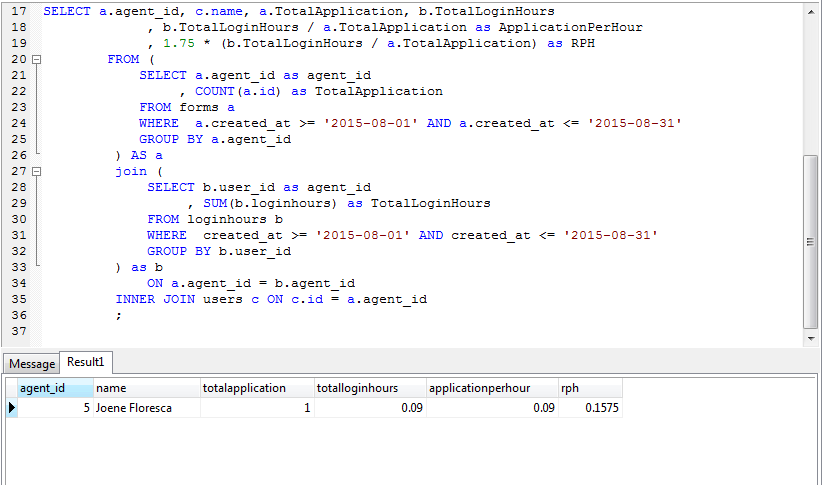Select the totalapplication cell with value 1
The height and width of the screenshot is (485, 822).
pos(255,408)
